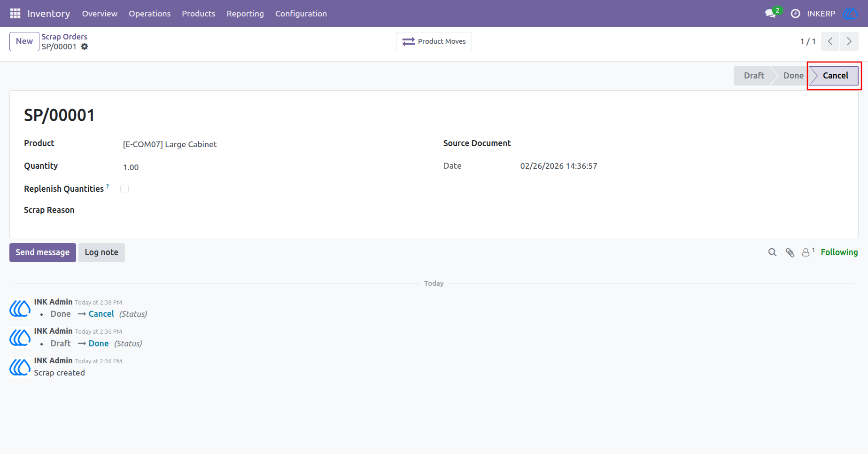Click the Inventory app title
The height and width of the screenshot is (454, 868).
click(x=49, y=14)
